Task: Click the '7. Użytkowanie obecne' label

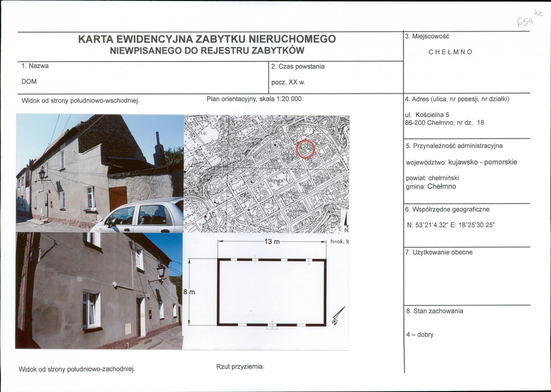Action: coord(439,252)
